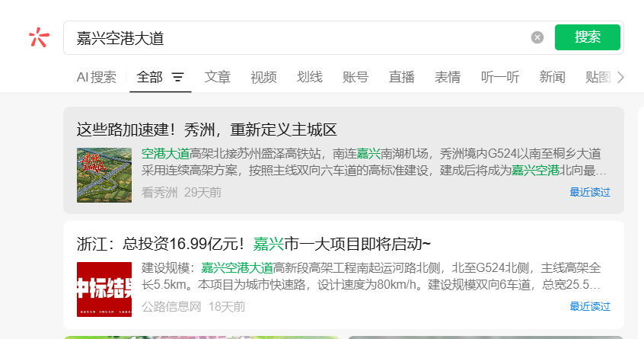Click 最近读过 on the 公路信息网 article

(x=590, y=306)
